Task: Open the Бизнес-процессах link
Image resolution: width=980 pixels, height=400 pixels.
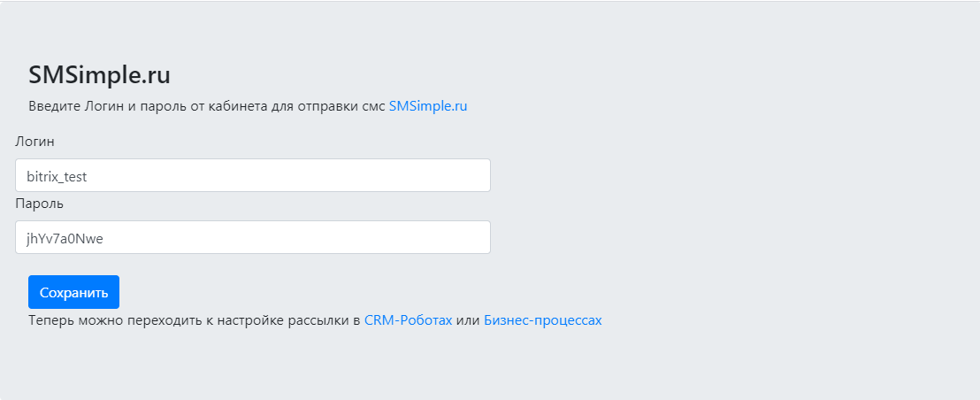Action: click(542, 320)
